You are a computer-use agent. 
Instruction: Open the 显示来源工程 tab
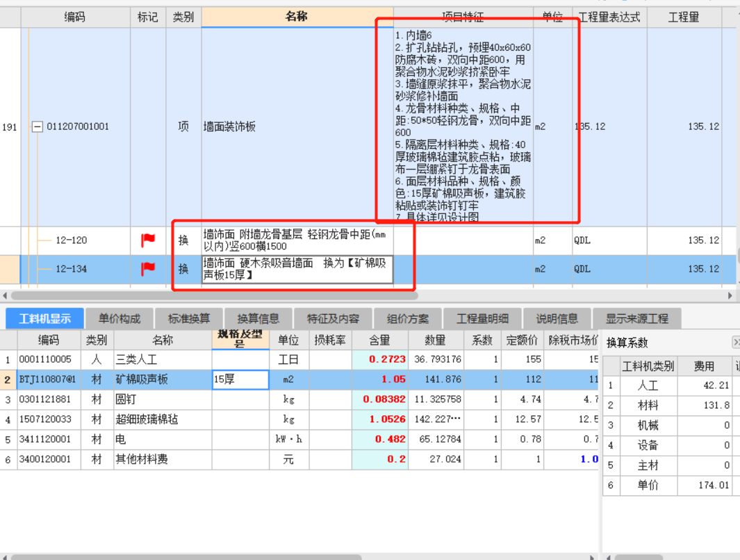click(636, 319)
